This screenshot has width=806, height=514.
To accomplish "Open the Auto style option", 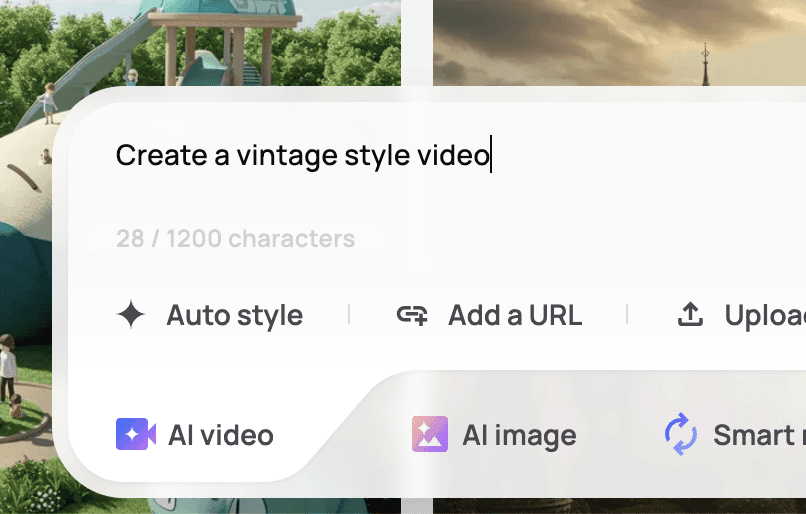I will [x=210, y=315].
